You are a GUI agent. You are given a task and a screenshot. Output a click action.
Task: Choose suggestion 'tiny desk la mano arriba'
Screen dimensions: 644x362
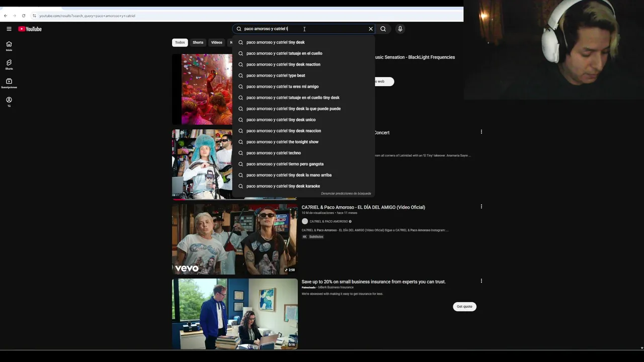[x=304, y=175]
